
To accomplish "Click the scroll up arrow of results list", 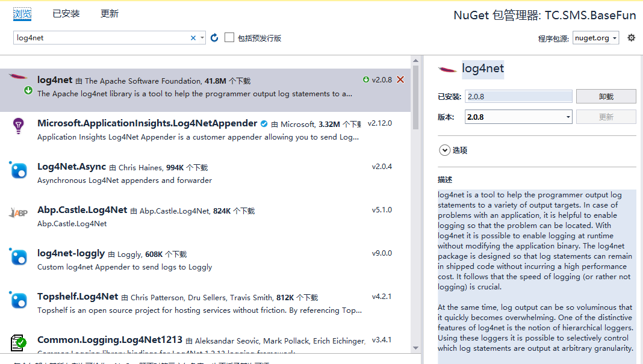I will click(416, 61).
